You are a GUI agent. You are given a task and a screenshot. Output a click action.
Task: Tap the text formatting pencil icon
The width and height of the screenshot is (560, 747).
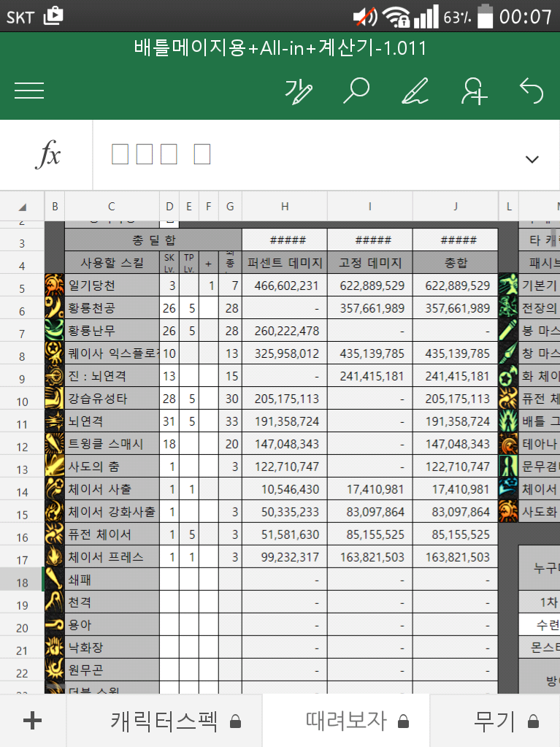click(x=299, y=91)
